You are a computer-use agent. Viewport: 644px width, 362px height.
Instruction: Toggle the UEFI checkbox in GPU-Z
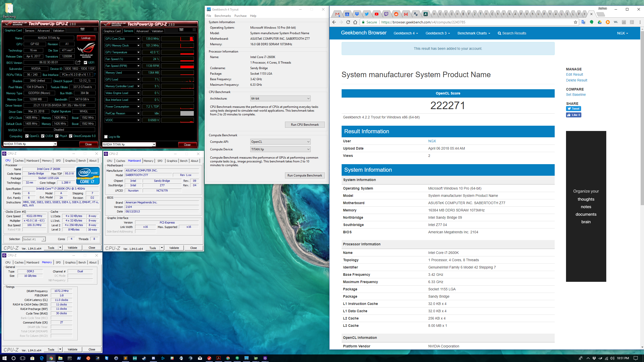click(86, 62)
